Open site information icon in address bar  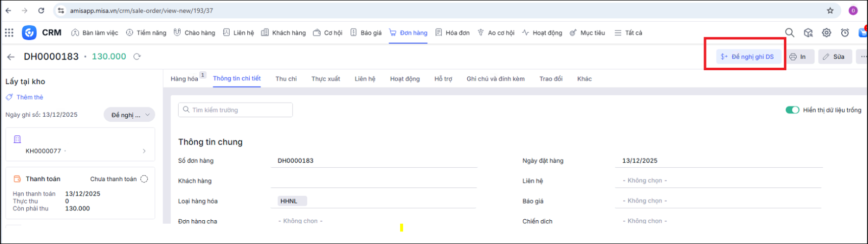[61, 11]
